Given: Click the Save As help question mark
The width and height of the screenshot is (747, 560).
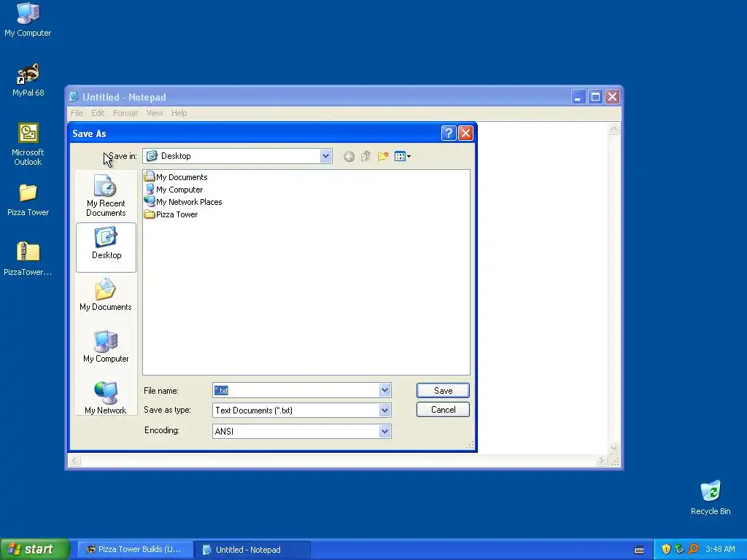Looking at the screenshot, I should [x=449, y=133].
